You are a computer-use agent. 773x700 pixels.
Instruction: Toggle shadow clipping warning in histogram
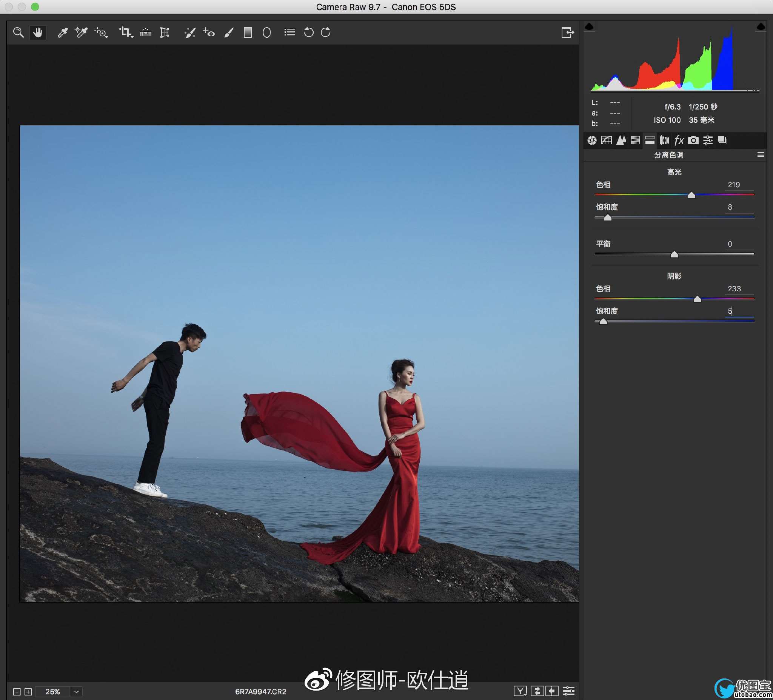589,26
